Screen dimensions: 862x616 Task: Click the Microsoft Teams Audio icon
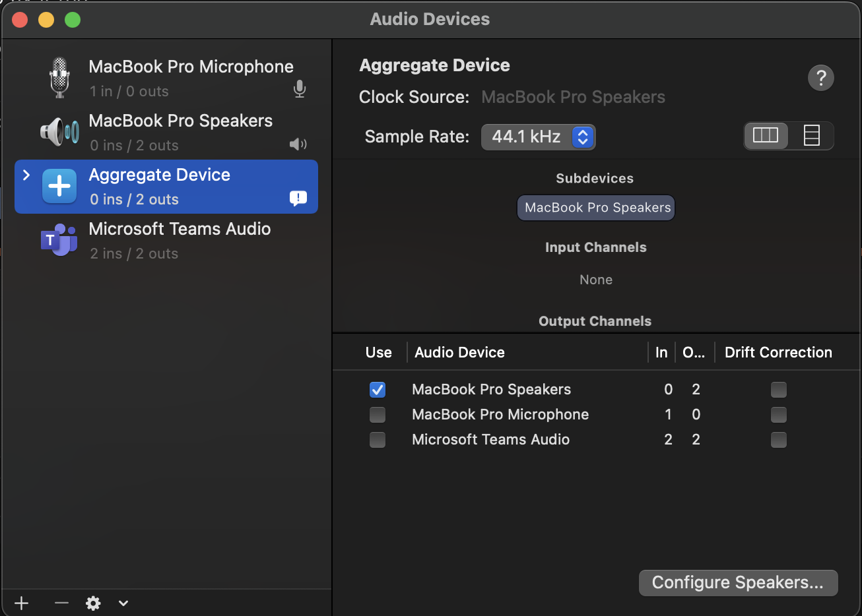pyautogui.click(x=59, y=240)
